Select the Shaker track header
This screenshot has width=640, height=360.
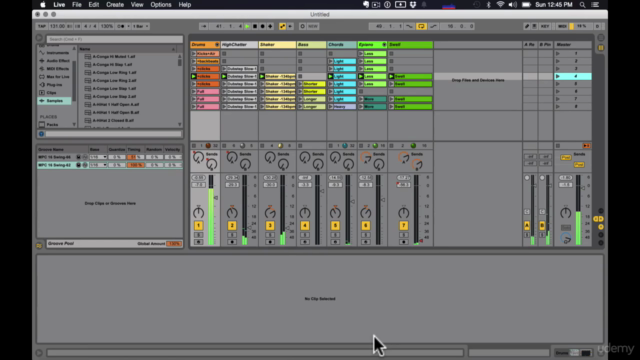point(277,44)
